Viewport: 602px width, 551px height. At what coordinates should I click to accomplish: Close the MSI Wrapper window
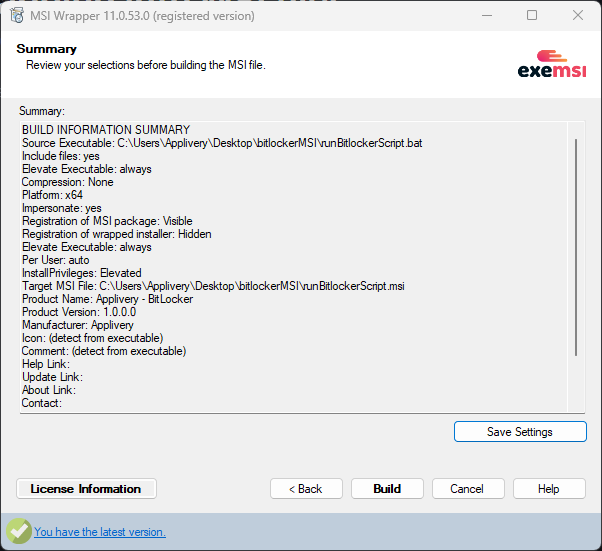[577, 15]
